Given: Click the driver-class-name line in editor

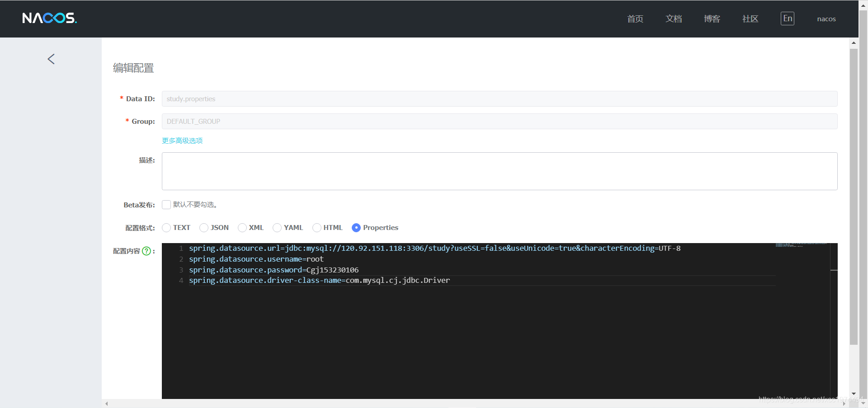Looking at the screenshot, I should (320, 281).
